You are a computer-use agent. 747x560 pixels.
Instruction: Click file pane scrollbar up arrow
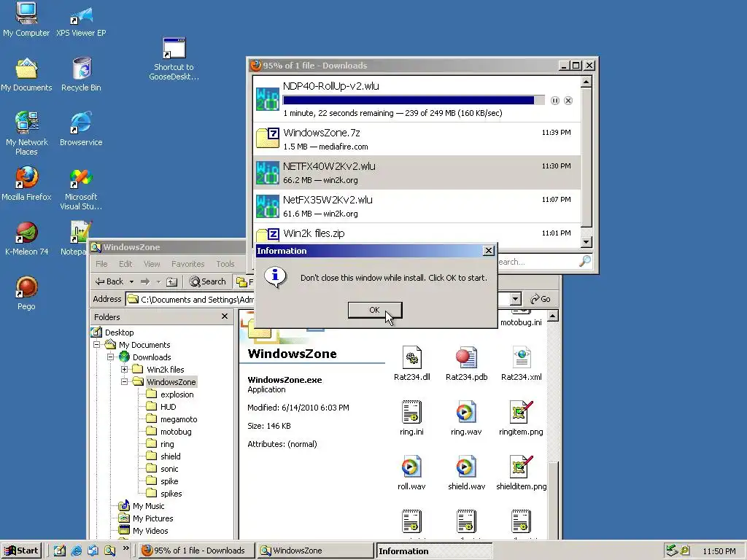(553, 316)
